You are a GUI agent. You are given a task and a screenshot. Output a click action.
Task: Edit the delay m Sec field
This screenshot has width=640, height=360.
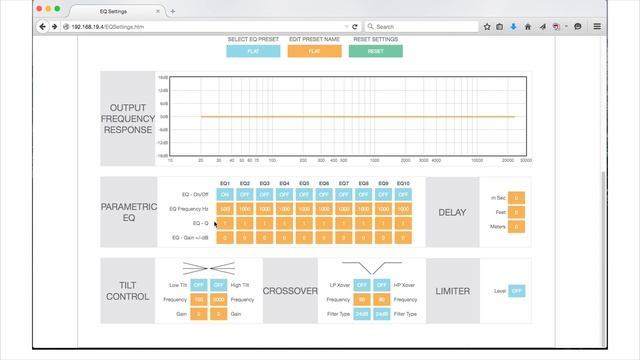(x=516, y=198)
